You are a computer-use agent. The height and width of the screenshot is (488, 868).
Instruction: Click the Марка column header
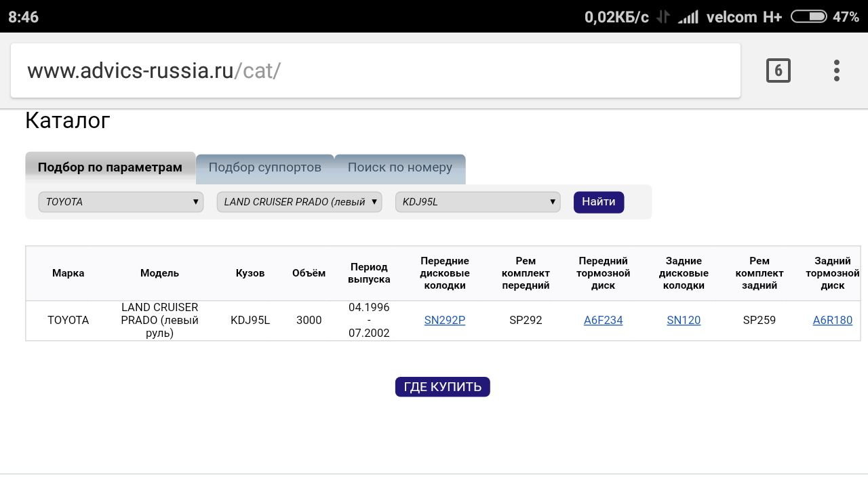tap(68, 273)
